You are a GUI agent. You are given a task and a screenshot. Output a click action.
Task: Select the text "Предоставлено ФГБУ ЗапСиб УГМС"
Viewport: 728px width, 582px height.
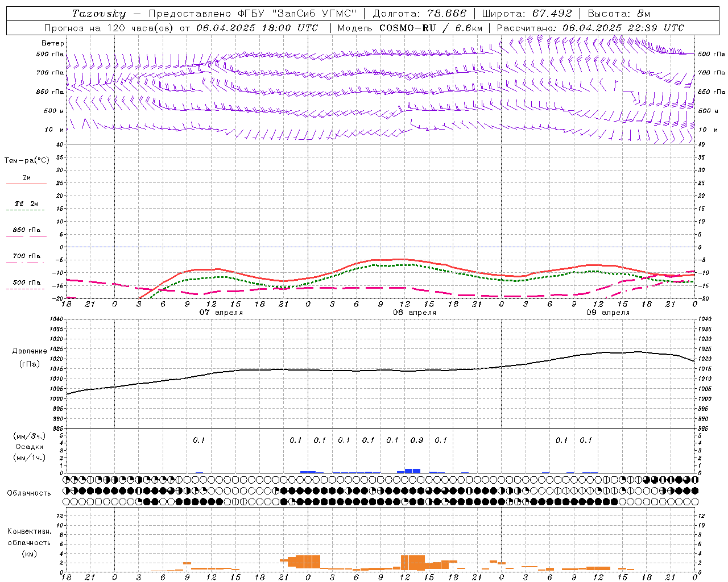point(253,14)
